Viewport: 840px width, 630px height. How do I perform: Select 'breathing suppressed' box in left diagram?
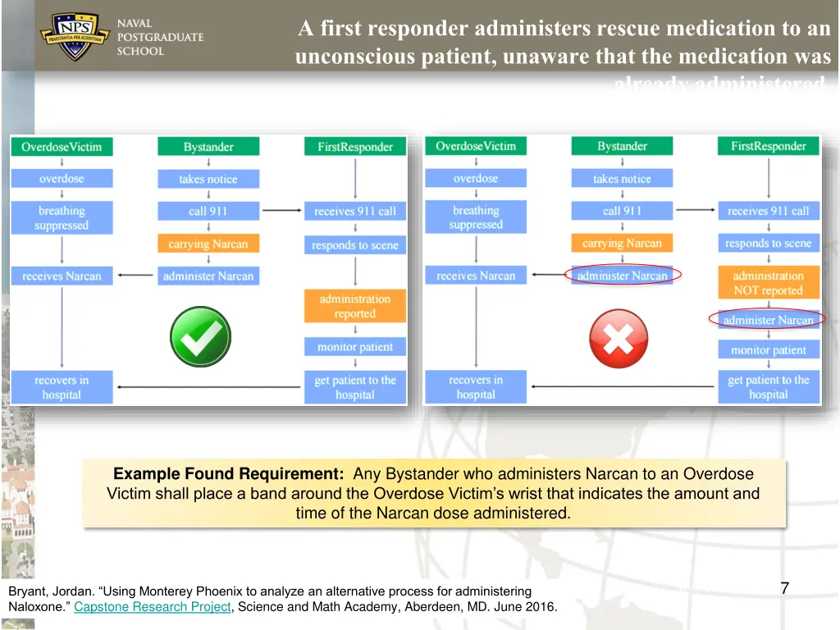coord(62,218)
